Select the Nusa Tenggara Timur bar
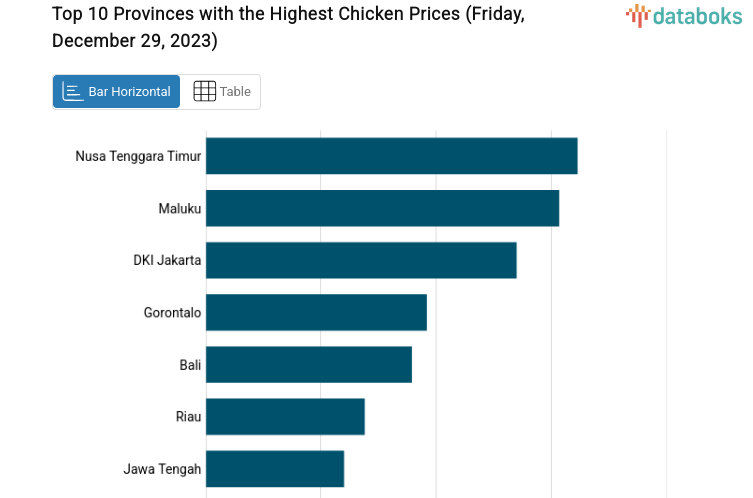 (x=391, y=156)
